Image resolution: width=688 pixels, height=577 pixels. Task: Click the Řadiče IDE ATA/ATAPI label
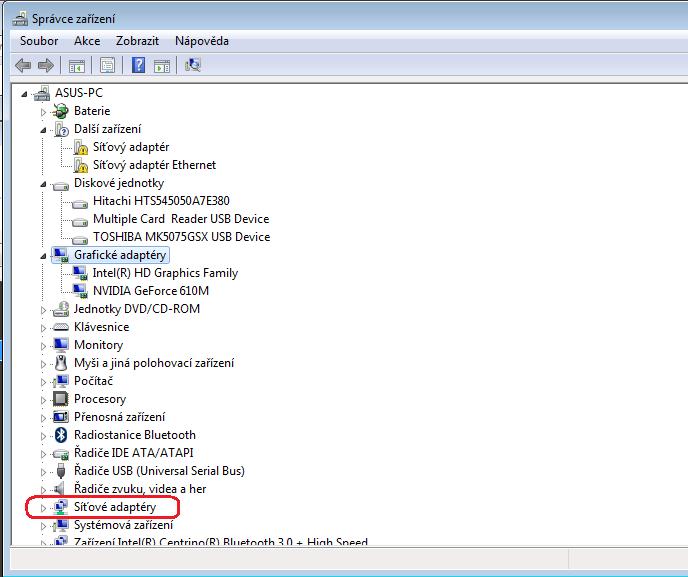tap(133, 453)
